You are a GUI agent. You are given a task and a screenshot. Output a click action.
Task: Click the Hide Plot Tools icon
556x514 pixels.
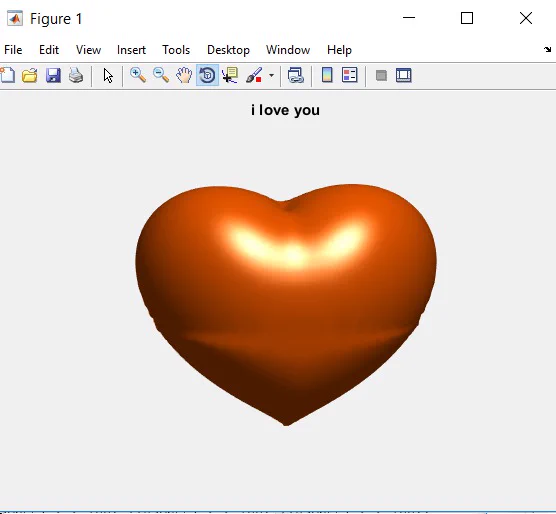point(381,76)
